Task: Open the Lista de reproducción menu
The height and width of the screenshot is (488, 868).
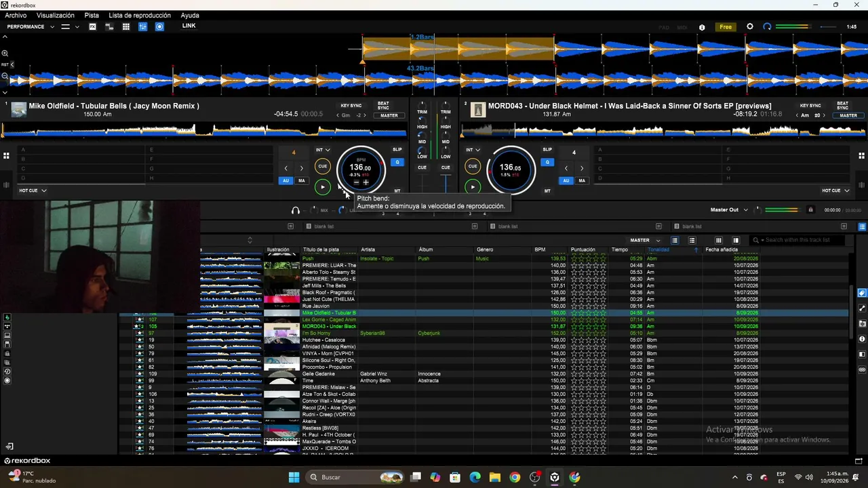Action: click(x=140, y=15)
